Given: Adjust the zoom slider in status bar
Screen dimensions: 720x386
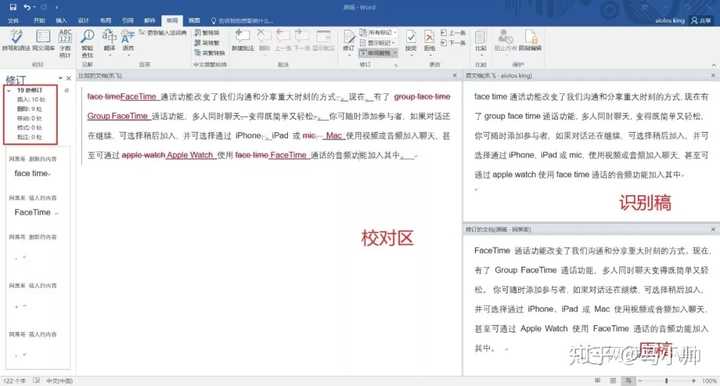Looking at the screenshot, I should click(666, 380).
